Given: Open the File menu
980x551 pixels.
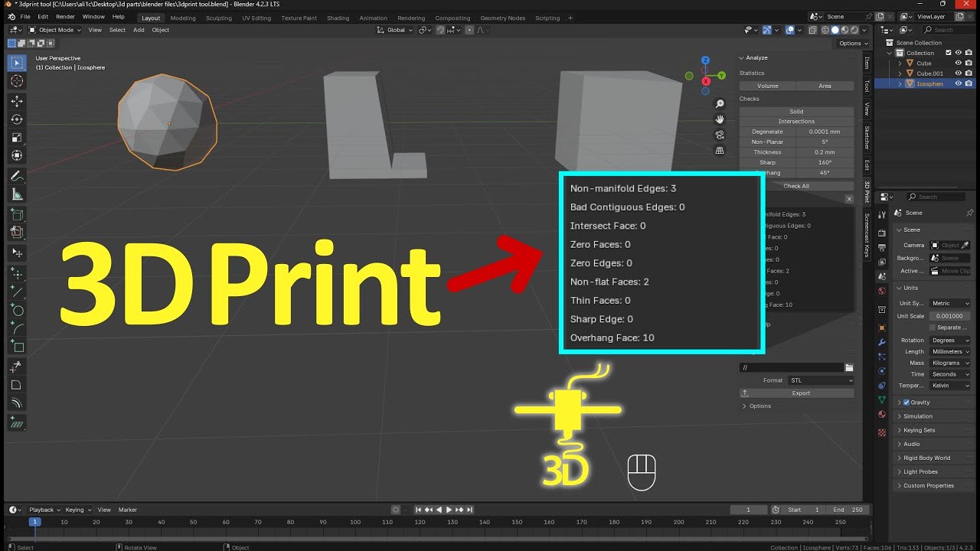Looking at the screenshot, I should tap(25, 17).
